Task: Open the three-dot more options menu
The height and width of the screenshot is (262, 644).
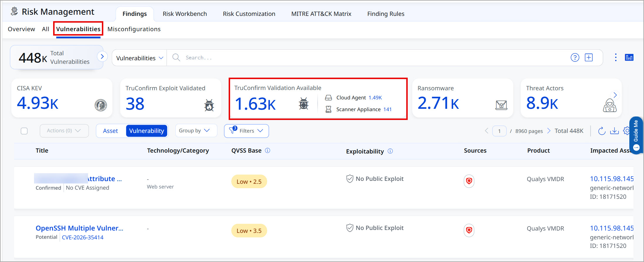Action: [616, 57]
